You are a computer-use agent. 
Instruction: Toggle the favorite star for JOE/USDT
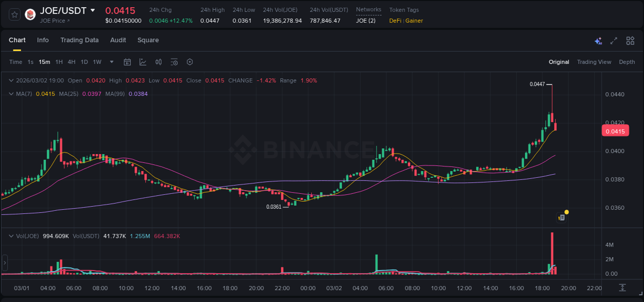[x=13, y=14]
